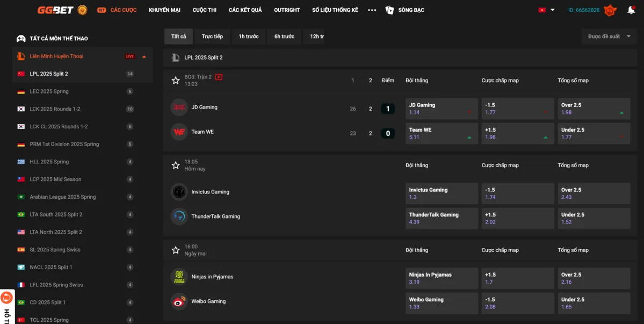Open the Số Liệu Thống Kê menu
The height and width of the screenshot is (324, 644).
335,10
